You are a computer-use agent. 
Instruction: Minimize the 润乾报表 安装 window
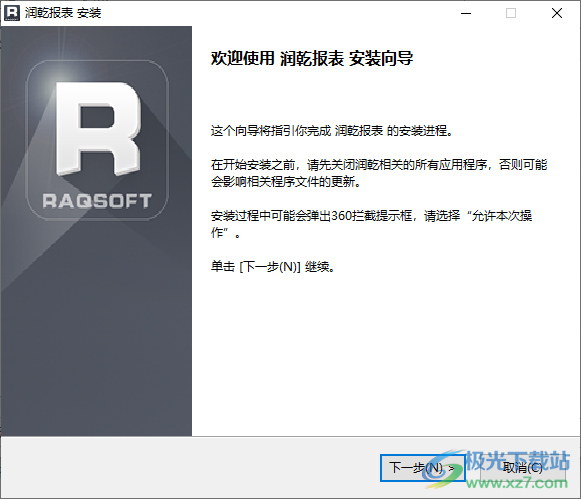coord(466,13)
